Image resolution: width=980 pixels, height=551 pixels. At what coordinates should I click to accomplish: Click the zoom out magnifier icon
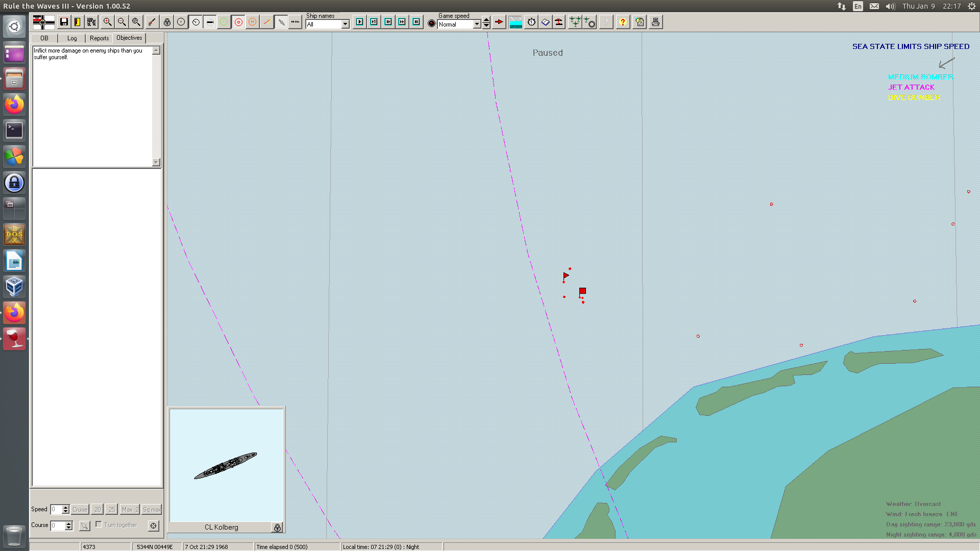point(121,22)
